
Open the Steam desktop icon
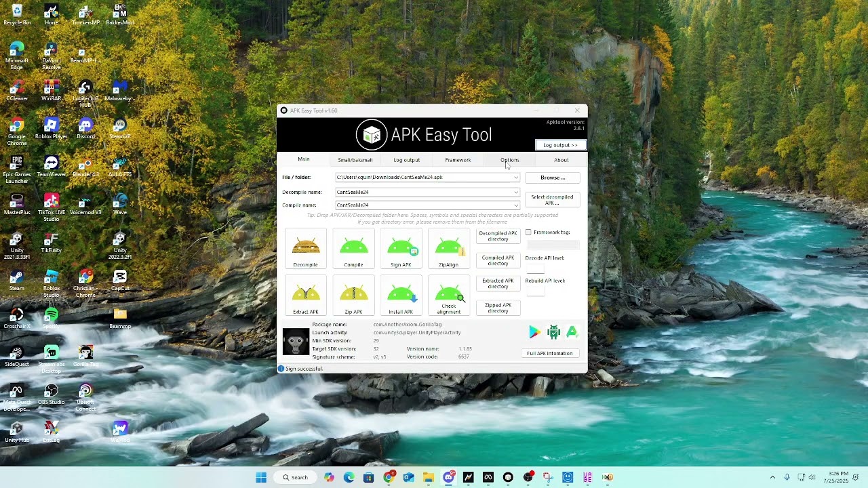(x=17, y=280)
